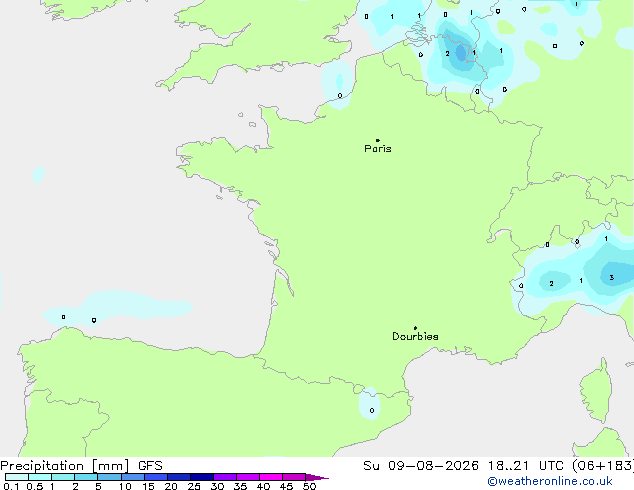Image resolution: width=634 pixels, height=490 pixels.
Task: Select the black dot marker above Dourbies
Action: (415, 328)
